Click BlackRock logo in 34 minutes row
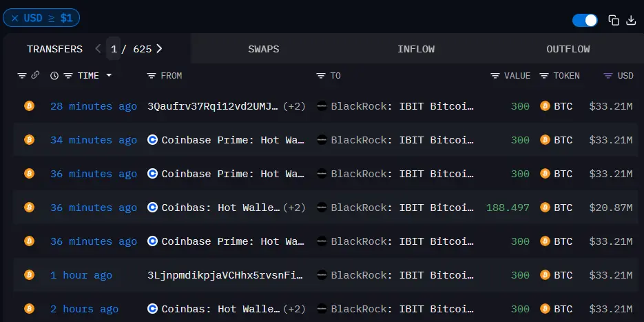 pos(322,140)
